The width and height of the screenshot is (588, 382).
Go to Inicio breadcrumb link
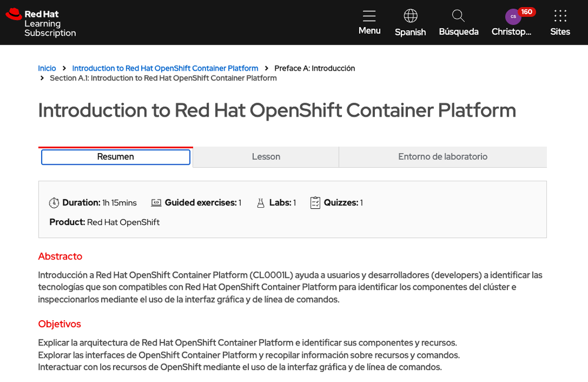(x=47, y=68)
